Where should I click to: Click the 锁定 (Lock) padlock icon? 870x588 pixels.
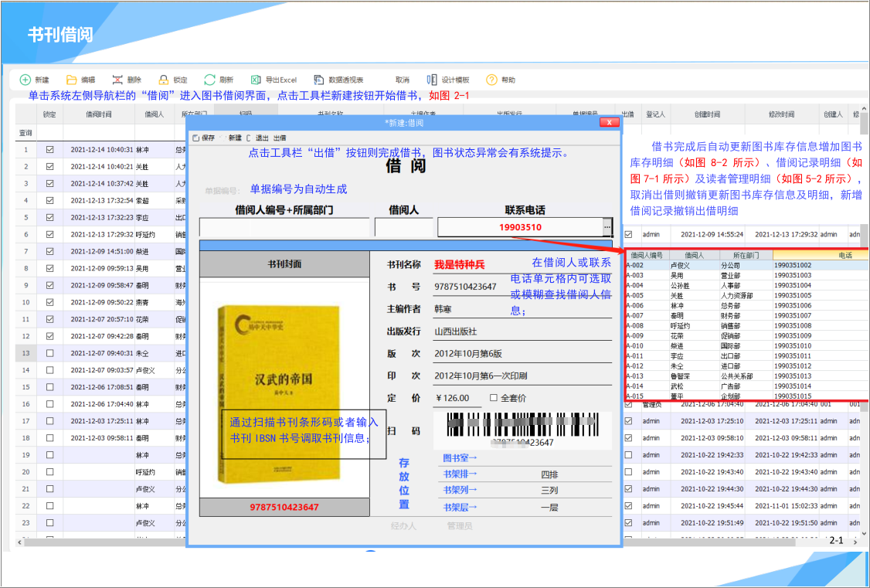tap(164, 80)
